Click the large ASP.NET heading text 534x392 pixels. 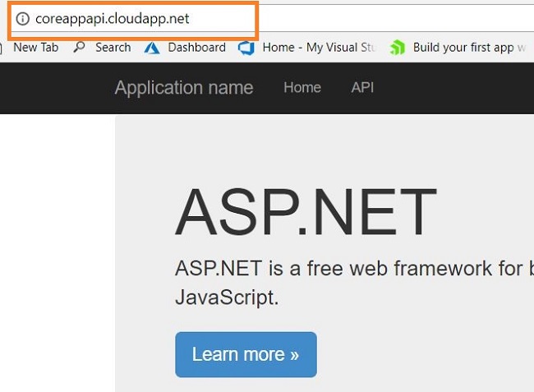[x=306, y=212]
